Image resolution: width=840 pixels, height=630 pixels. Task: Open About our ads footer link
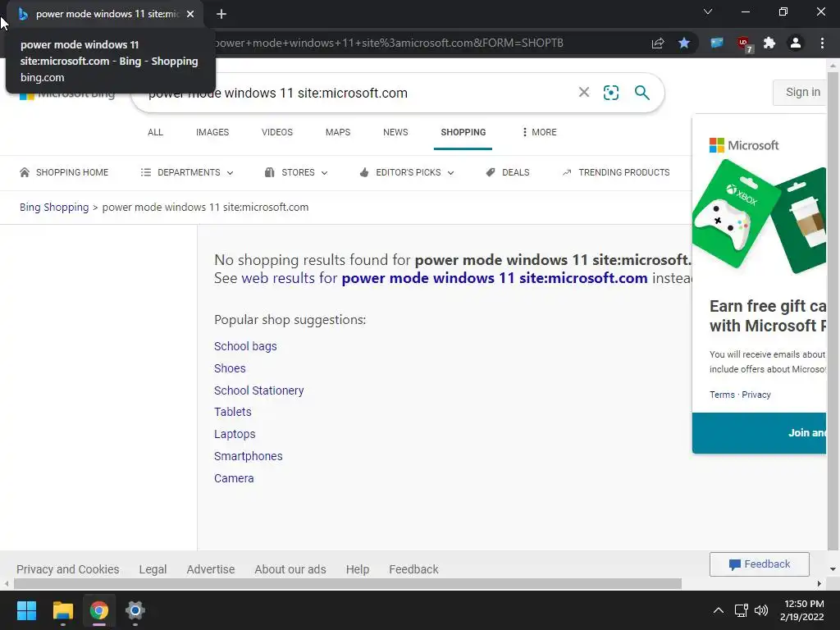point(290,569)
